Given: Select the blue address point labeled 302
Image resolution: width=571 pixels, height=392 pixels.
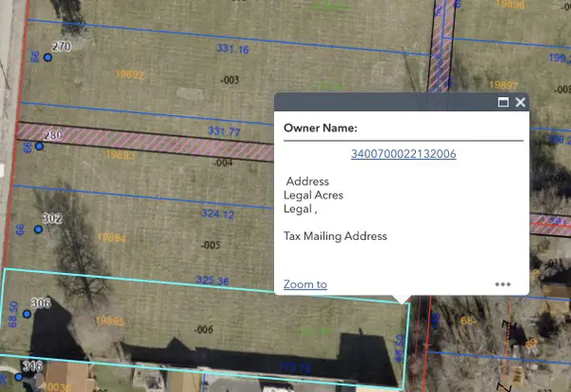Looking at the screenshot, I should (x=39, y=229).
